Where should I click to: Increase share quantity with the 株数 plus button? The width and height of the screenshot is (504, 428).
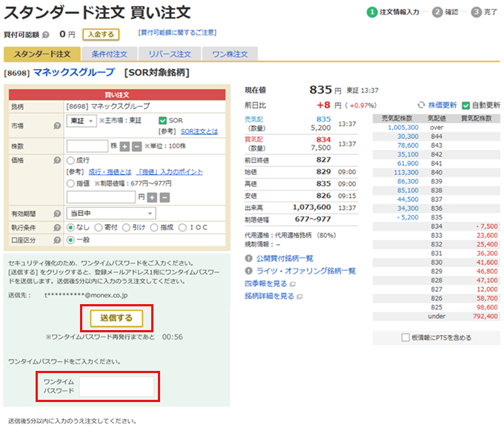click(x=125, y=146)
